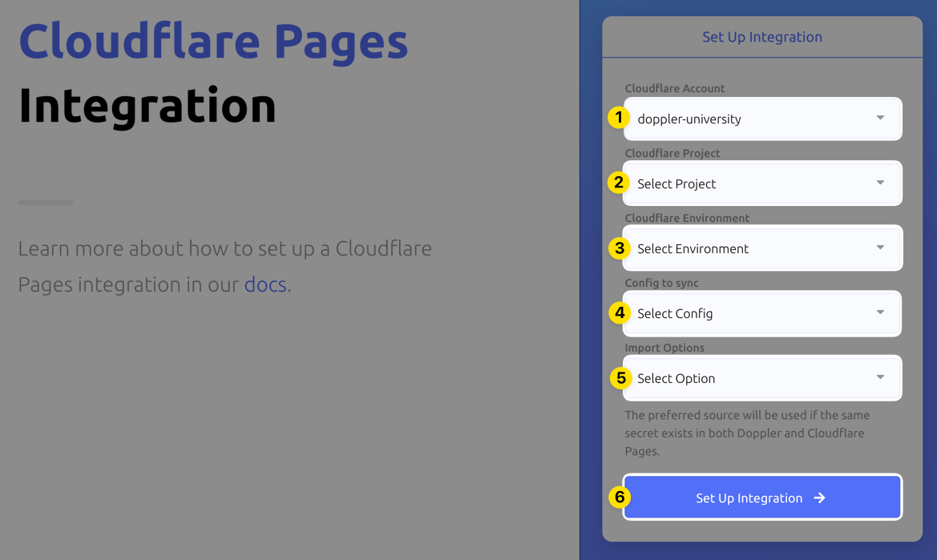This screenshot has height=560, width=937.
Task: Click the Config to sync label
Action: (x=661, y=283)
